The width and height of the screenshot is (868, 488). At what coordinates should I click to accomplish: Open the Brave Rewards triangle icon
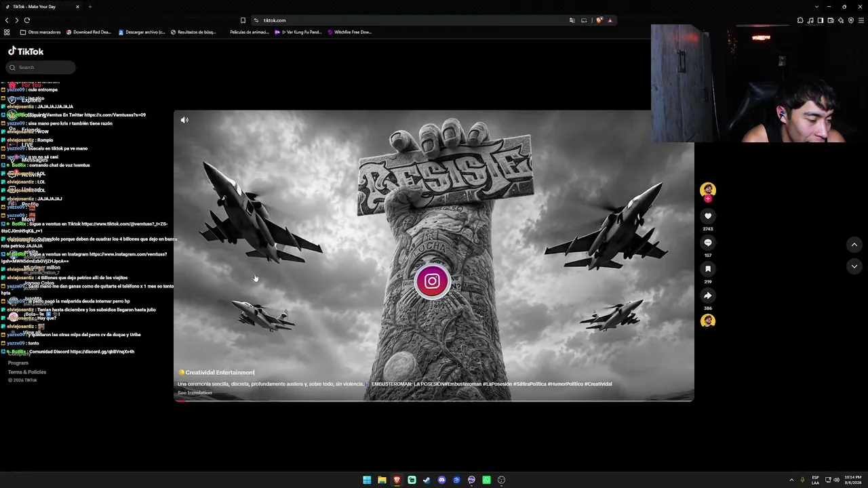[x=610, y=20]
